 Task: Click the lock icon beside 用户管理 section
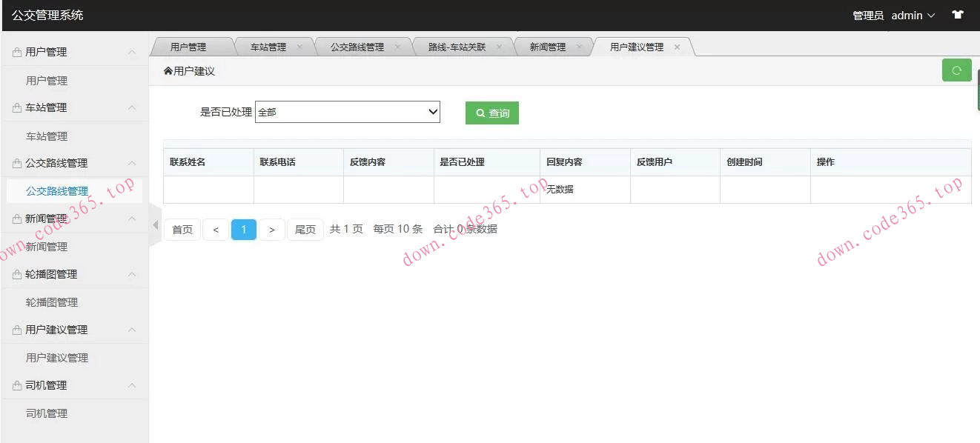[x=19, y=51]
